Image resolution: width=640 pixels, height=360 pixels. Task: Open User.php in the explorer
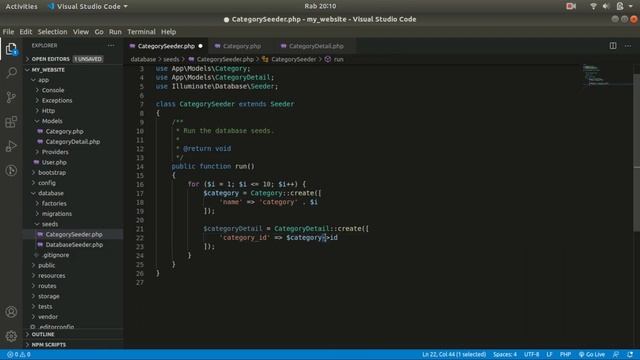(x=54, y=162)
